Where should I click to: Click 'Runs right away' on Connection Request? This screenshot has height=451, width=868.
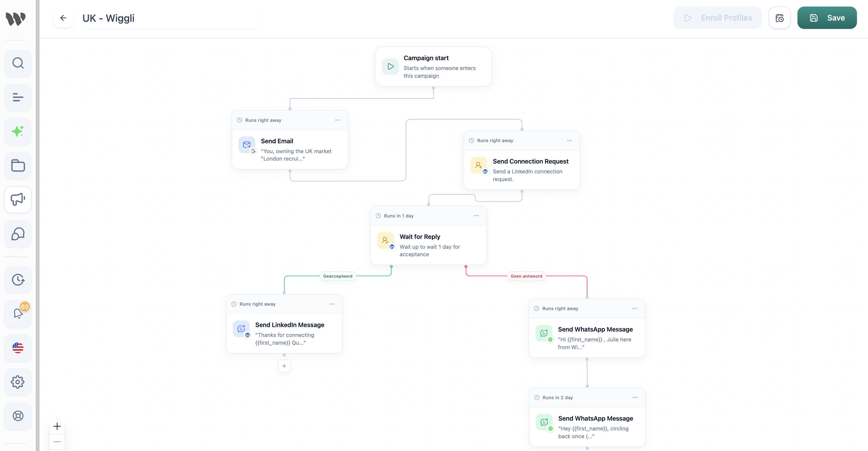click(x=495, y=140)
